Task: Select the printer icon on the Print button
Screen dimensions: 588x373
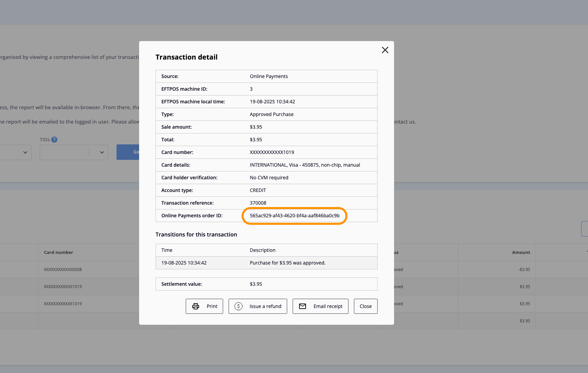Action: [x=196, y=306]
